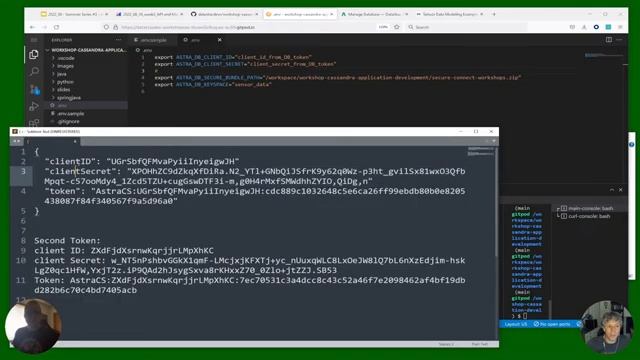Close the open Sublime Text file tab
The image size is (640, 360).
75,141
